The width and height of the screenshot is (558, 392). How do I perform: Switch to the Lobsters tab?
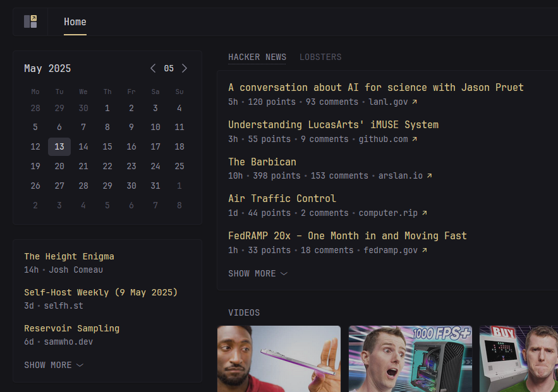click(320, 57)
